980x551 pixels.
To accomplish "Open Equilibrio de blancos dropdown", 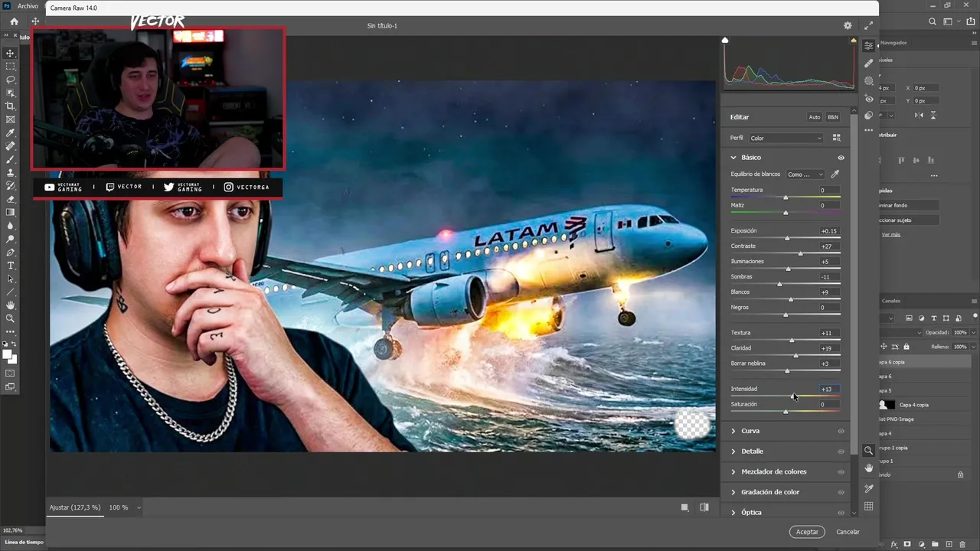I will tap(805, 174).
